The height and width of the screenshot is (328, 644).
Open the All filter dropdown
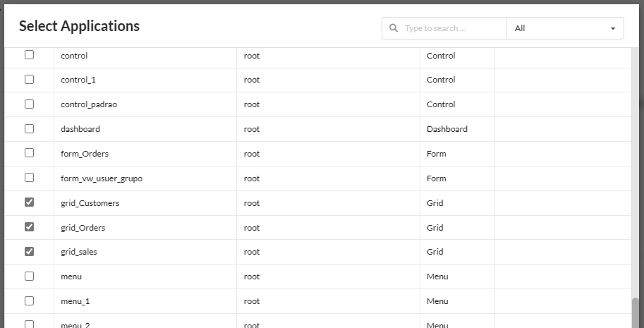click(564, 28)
